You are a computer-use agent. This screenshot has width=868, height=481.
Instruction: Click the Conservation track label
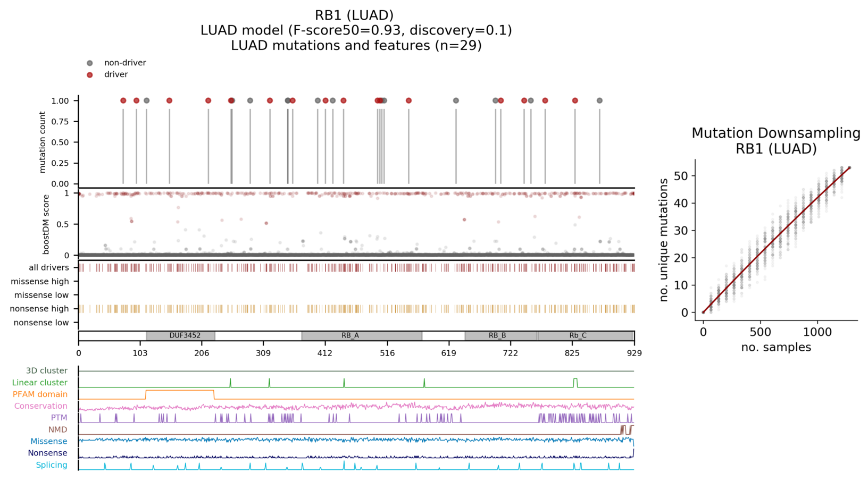click(41, 406)
